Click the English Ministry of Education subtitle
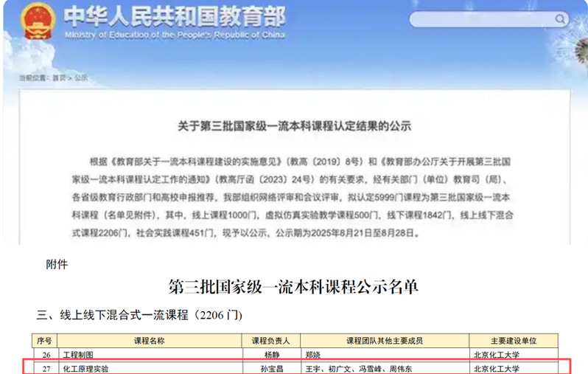Image resolution: width=588 pixels, height=374 pixels. click(175, 35)
